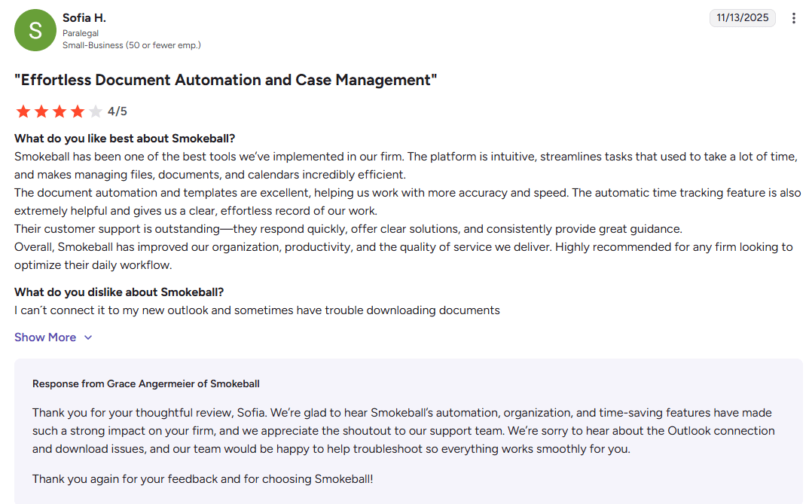The image size is (812, 504).
Task: Click the "Response from Grace Angermeier" header
Action: click(145, 383)
